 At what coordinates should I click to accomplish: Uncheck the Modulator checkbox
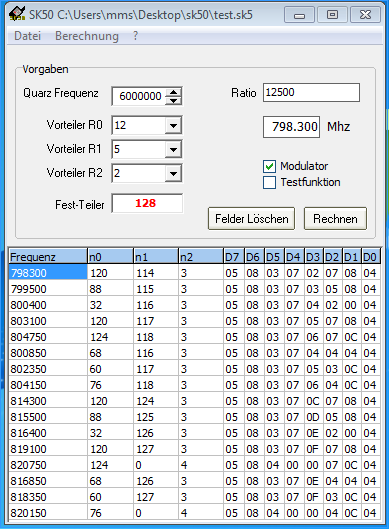[269, 166]
